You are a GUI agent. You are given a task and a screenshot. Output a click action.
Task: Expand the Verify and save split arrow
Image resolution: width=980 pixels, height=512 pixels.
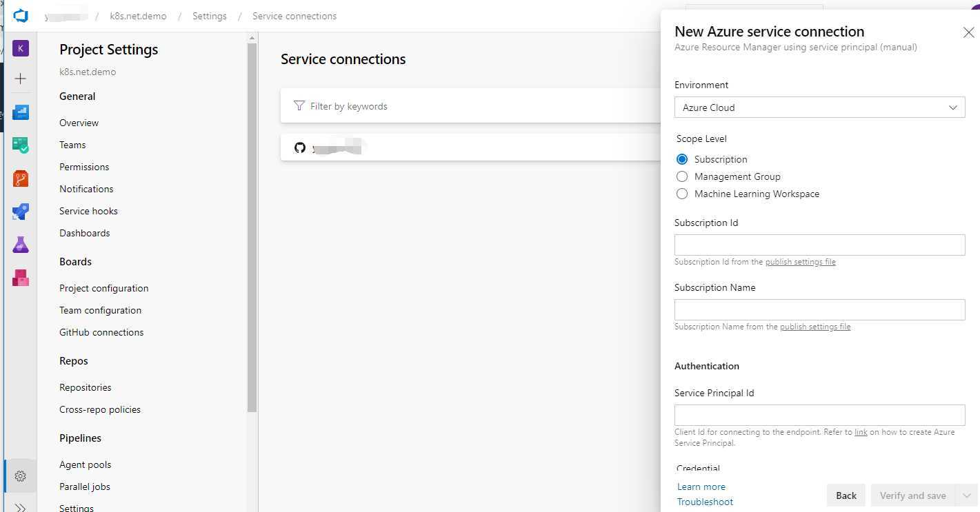[x=966, y=495]
